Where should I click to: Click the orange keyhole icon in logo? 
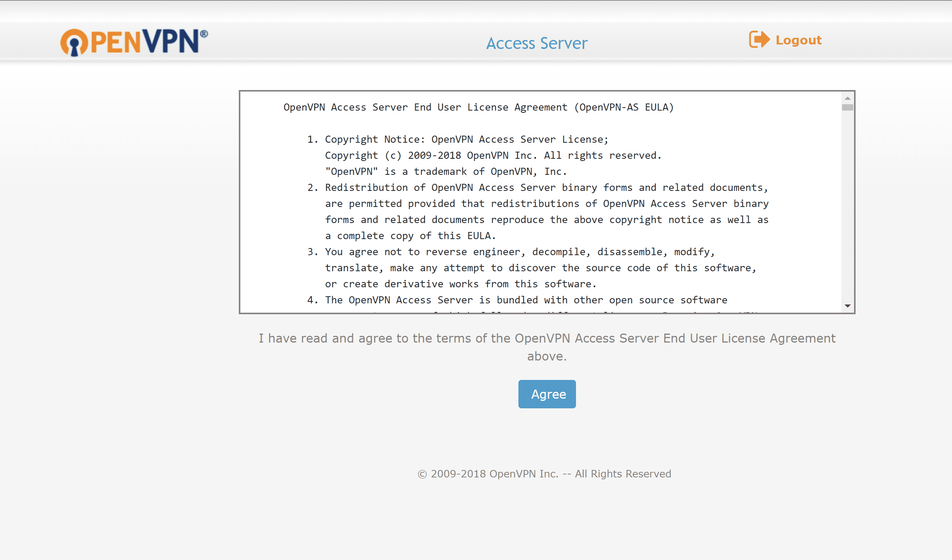[x=74, y=43]
